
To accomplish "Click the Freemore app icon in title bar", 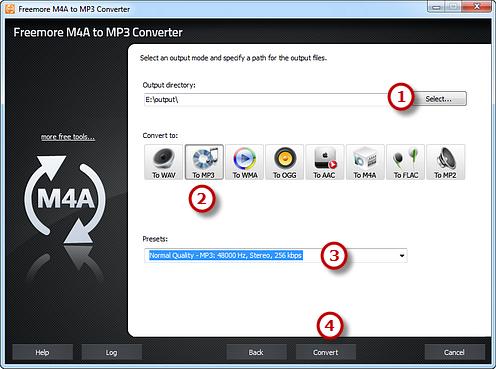I will (10, 9).
